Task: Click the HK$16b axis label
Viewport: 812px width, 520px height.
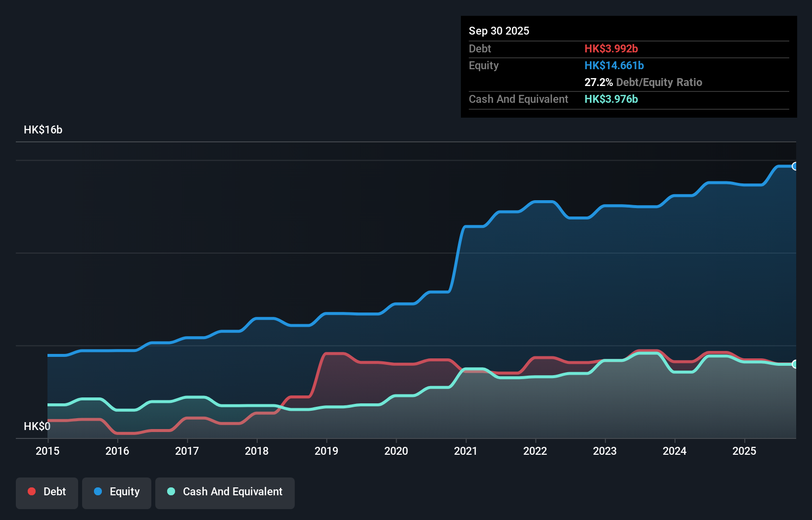Action: (x=44, y=130)
